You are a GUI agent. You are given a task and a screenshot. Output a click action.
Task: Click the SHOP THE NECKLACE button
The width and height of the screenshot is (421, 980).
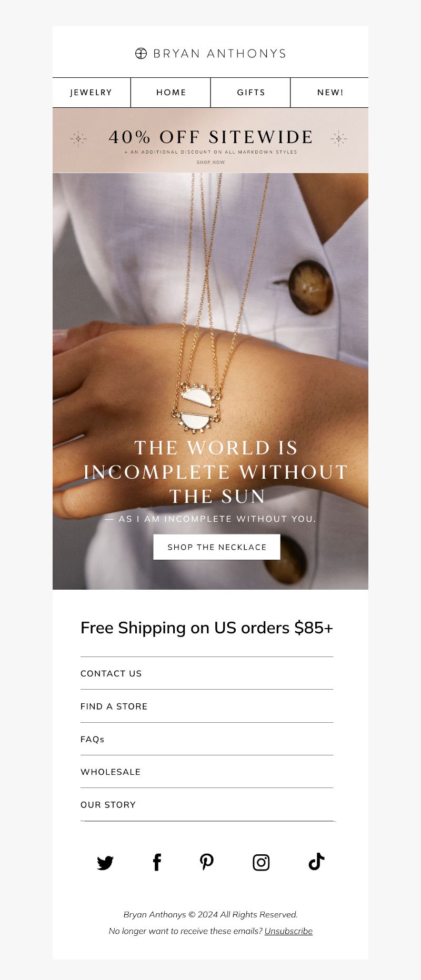click(217, 547)
